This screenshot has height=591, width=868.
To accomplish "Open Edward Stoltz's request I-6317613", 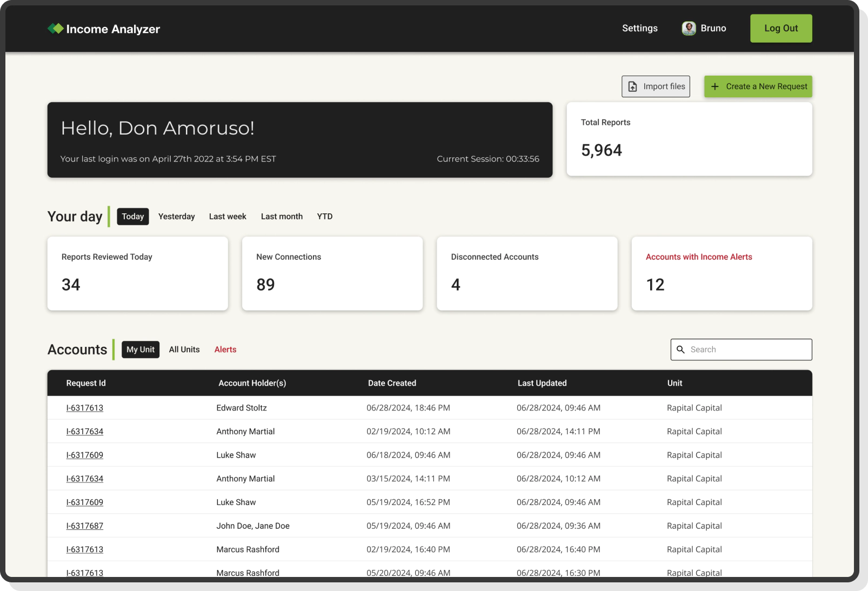I will click(x=85, y=407).
